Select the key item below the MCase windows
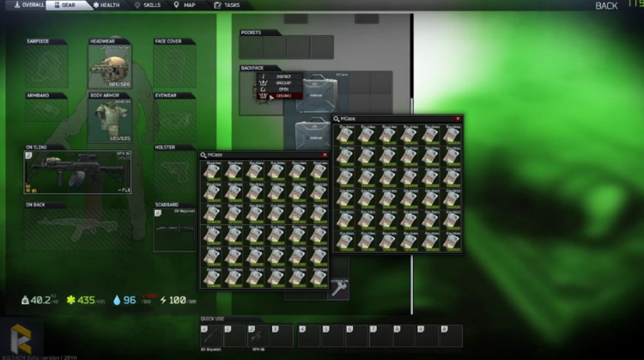644x360 pixels. coord(338,289)
